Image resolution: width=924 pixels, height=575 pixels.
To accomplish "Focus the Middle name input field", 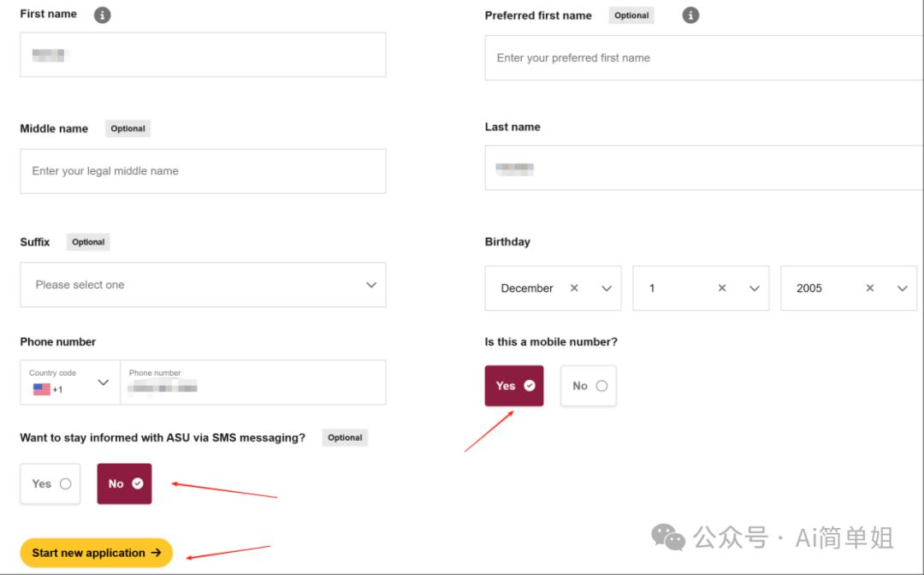I will click(x=203, y=171).
